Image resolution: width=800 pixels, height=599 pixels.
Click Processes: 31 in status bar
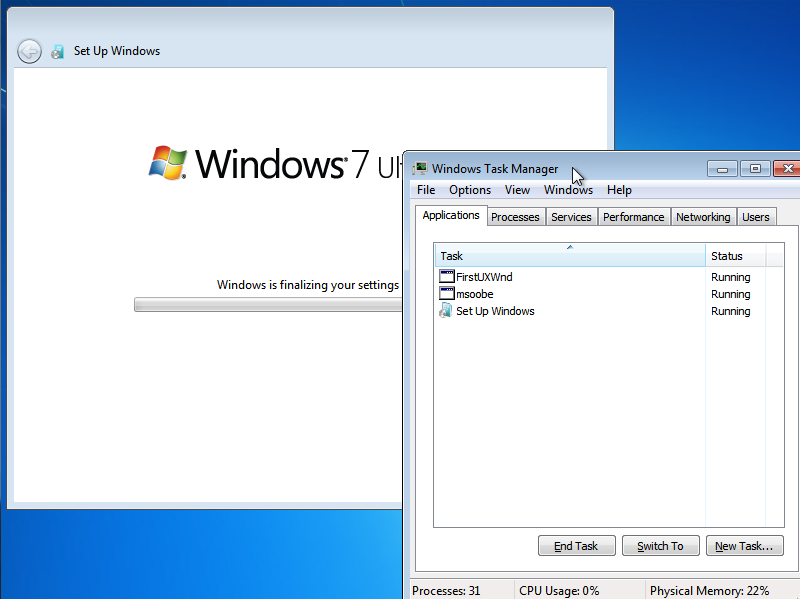446,590
